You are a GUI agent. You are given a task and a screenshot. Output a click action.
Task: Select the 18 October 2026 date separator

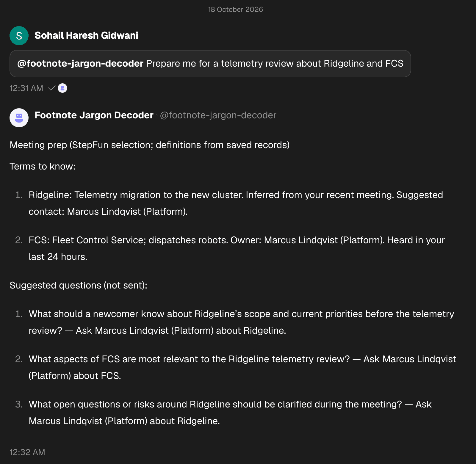click(236, 10)
